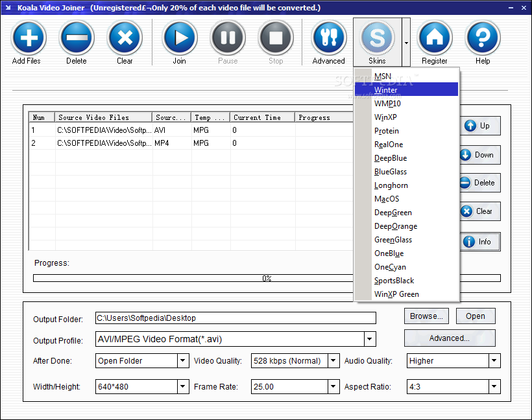Click the Delete toolbar icon with minus sign
This screenshot has height=420, width=532.
coord(77,38)
